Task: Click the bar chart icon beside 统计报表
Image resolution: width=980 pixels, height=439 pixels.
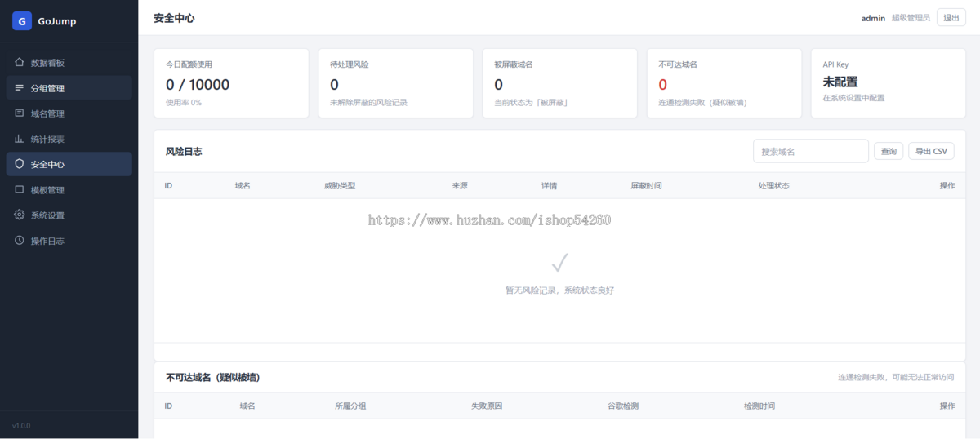Action: [x=19, y=139]
